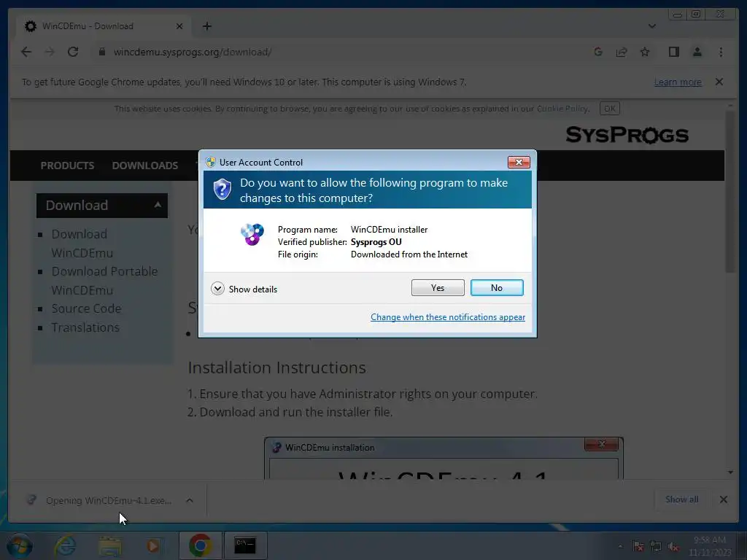Dismiss the Chrome update notification bar
Viewport: 747px width, 560px height.
coord(719,82)
